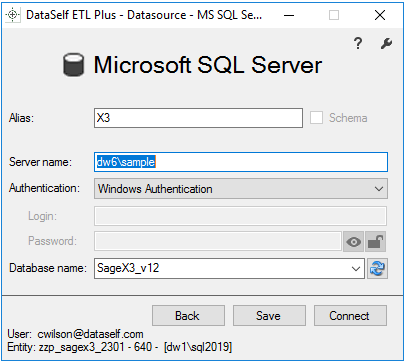
Task: Click the padlock icon next to Password
Action: [x=376, y=241]
